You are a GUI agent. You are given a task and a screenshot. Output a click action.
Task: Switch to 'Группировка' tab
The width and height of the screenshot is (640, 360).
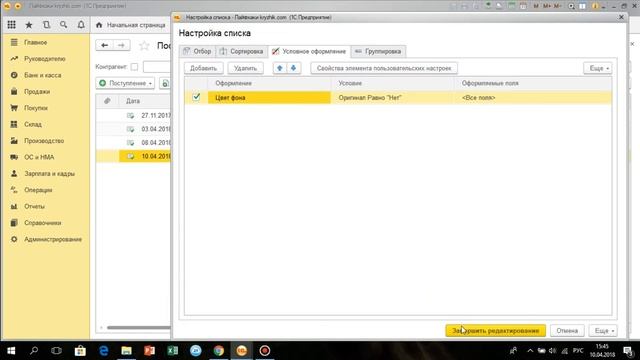[x=378, y=51]
